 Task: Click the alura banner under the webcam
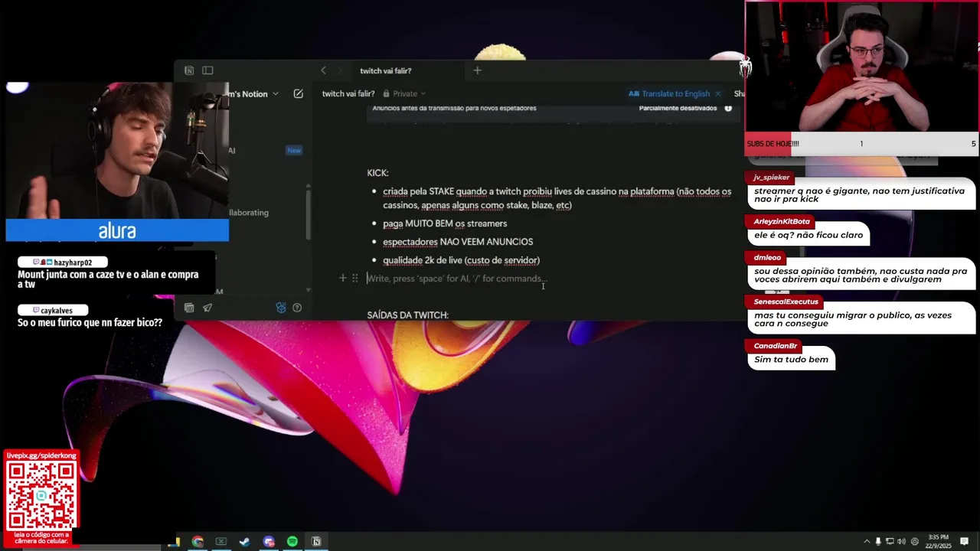click(x=117, y=230)
